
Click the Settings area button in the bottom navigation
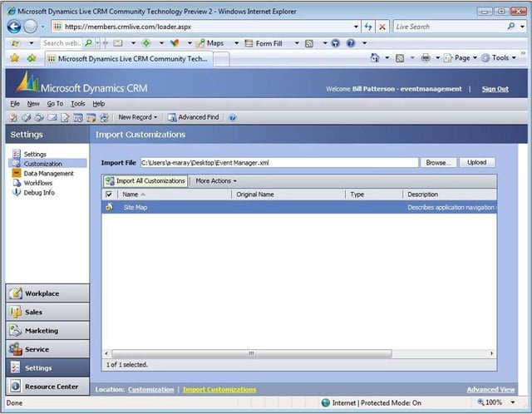47,367
